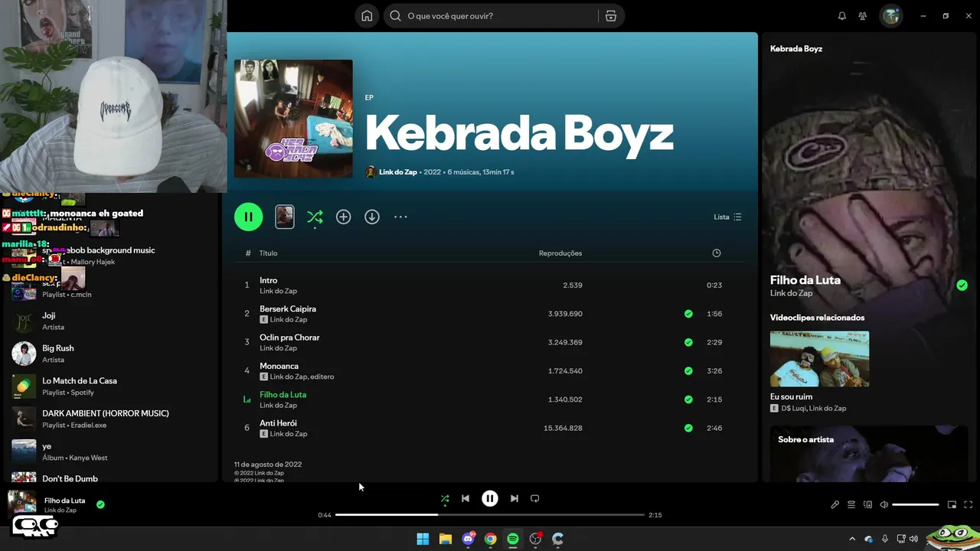Skip to next track
980x551 pixels.
point(514,499)
